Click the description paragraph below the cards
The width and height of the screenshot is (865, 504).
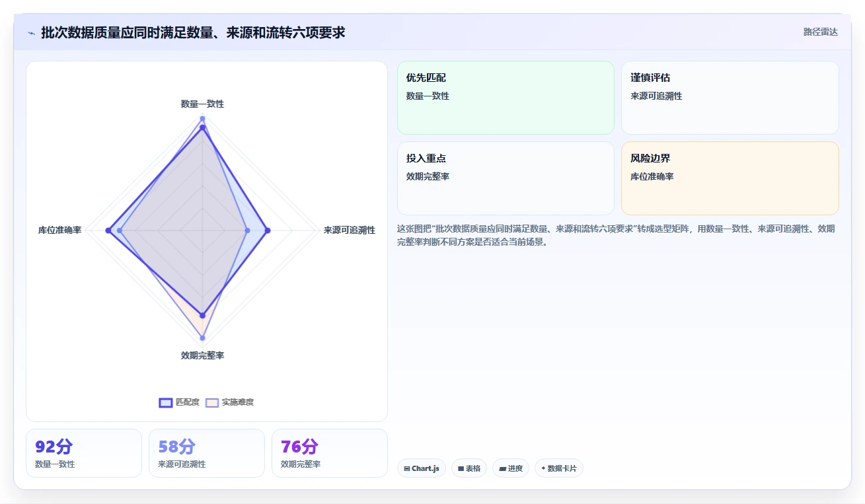[617, 235]
